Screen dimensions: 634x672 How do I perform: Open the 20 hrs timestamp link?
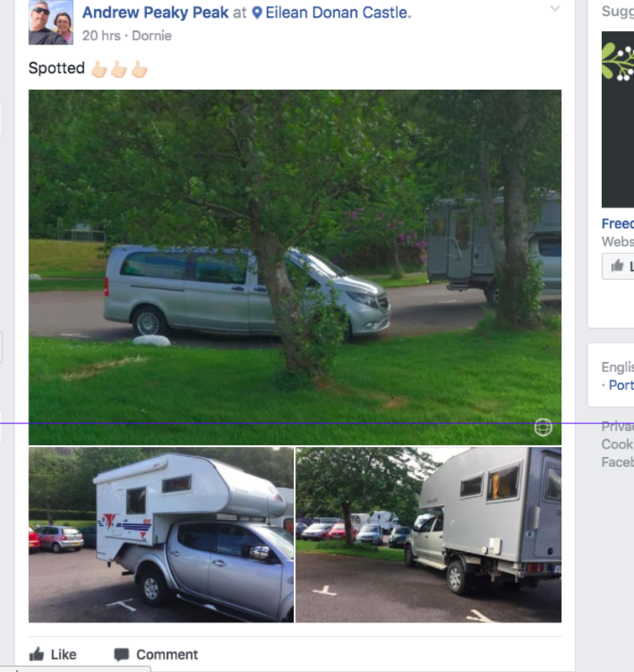click(102, 35)
